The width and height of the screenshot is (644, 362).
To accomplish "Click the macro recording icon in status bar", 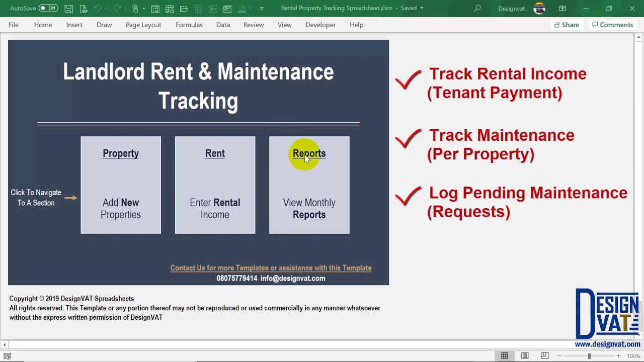I will (x=7, y=356).
